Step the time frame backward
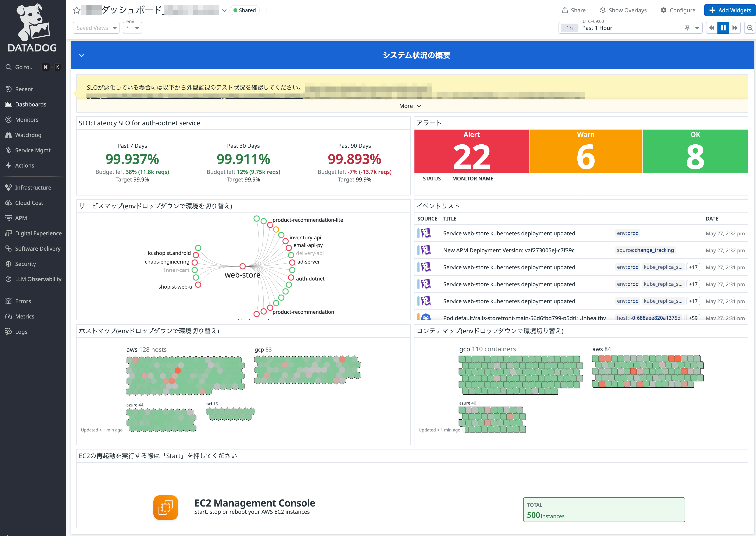Screen dimensions: 756x536 712,28
